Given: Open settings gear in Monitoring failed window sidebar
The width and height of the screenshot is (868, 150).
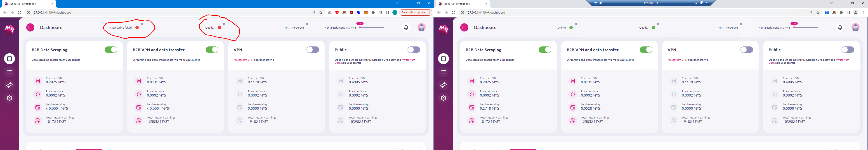Looking at the screenshot, I should (x=9, y=98).
